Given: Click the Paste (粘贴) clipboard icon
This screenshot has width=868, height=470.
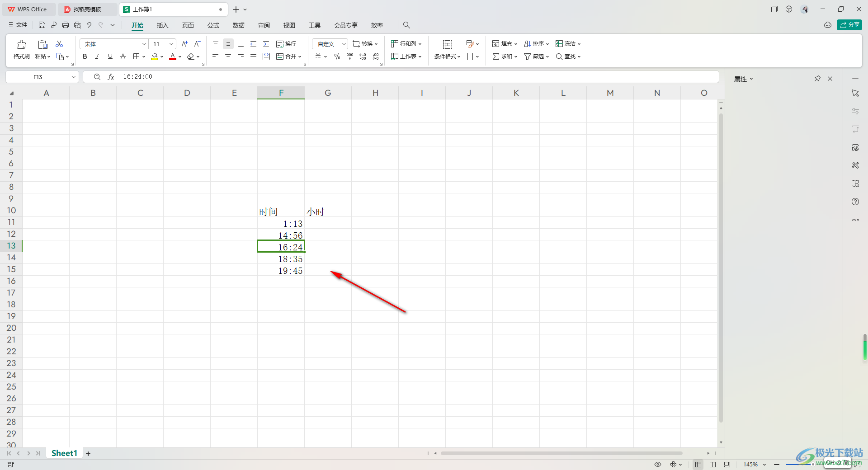Looking at the screenshot, I should [x=42, y=44].
